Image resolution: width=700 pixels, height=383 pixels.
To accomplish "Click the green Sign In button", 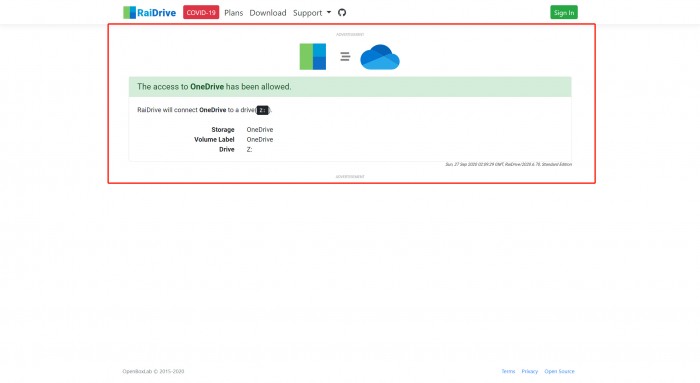I will pos(564,12).
